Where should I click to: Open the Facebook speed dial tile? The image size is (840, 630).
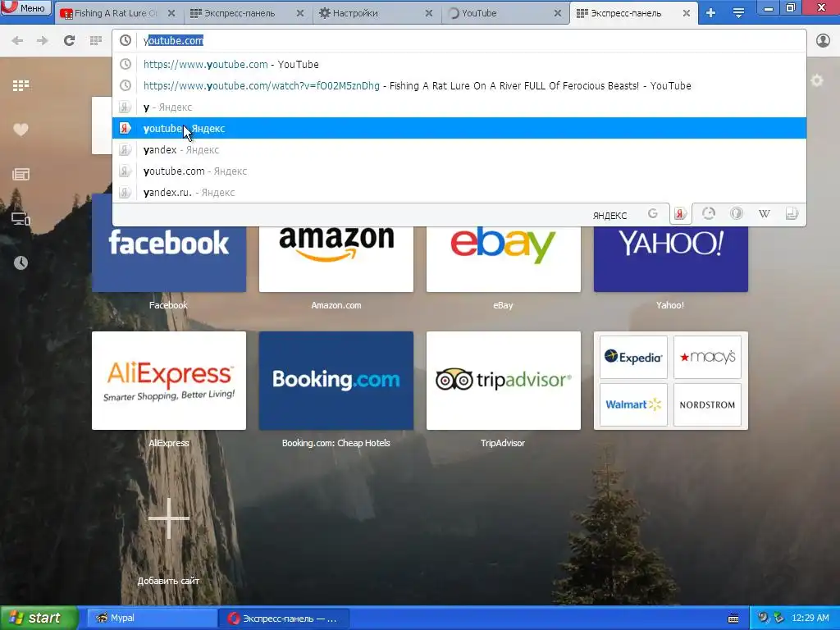pos(169,259)
